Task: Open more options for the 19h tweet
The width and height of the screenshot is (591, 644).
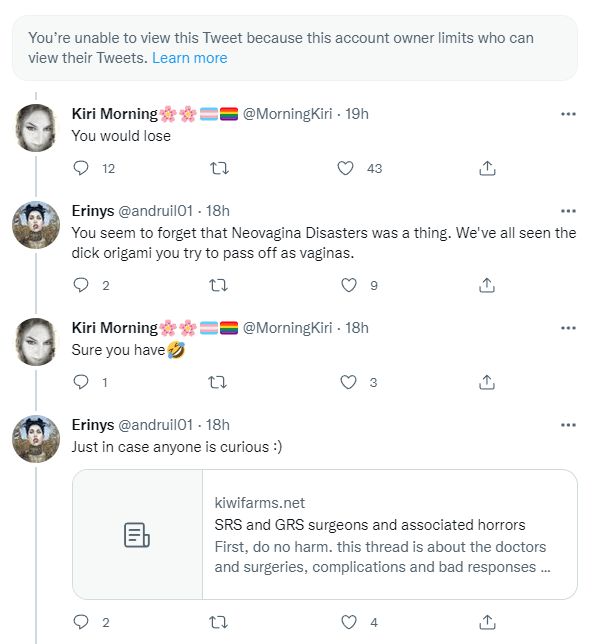Action: [x=568, y=114]
